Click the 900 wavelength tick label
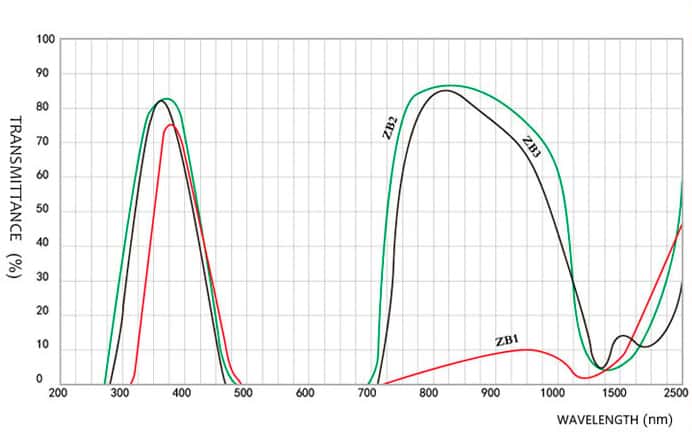The width and height of the screenshot is (692, 432). click(x=490, y=393)
